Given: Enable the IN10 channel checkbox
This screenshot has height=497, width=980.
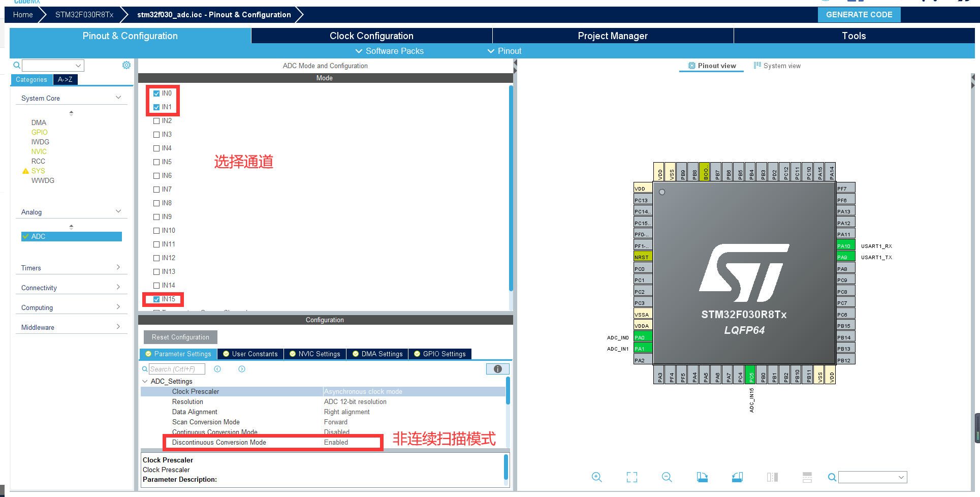Looking at the screenshot, I should coord(156,231).
